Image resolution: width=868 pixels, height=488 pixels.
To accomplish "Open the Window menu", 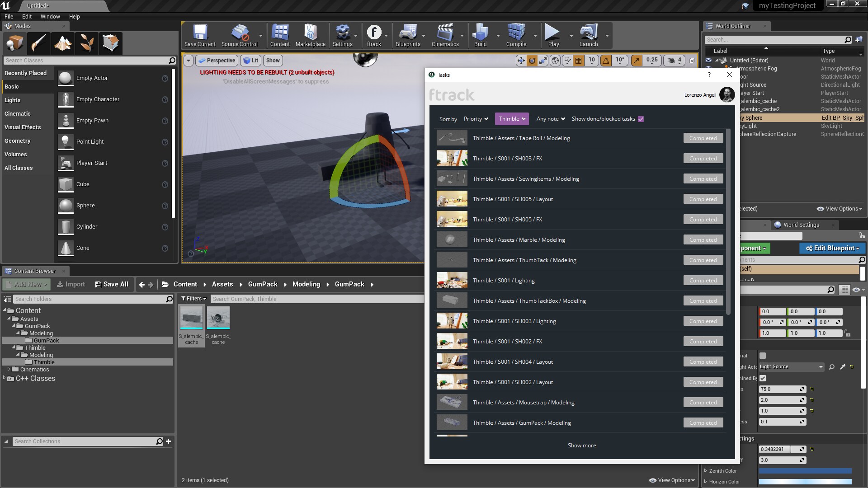I will (x=50, y=16).
